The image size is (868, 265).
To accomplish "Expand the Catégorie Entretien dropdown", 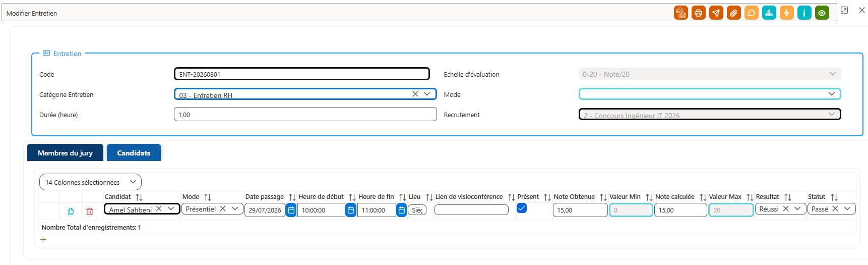I will click(427, 94).
